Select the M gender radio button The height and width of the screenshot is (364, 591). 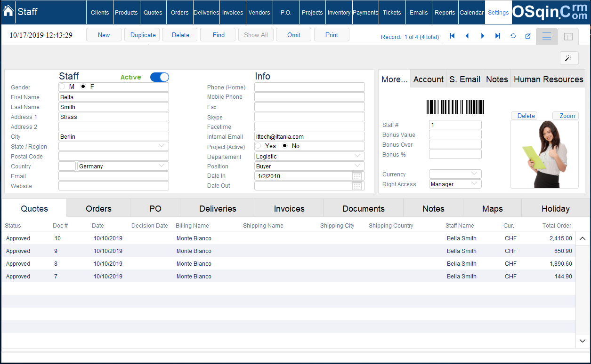(x=62, y=87)
